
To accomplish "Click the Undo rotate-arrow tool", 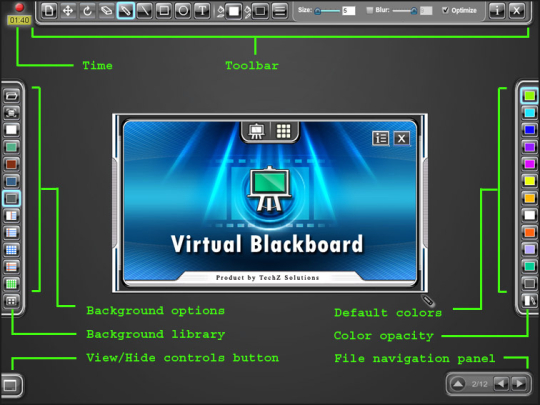I will pos(87,11).
